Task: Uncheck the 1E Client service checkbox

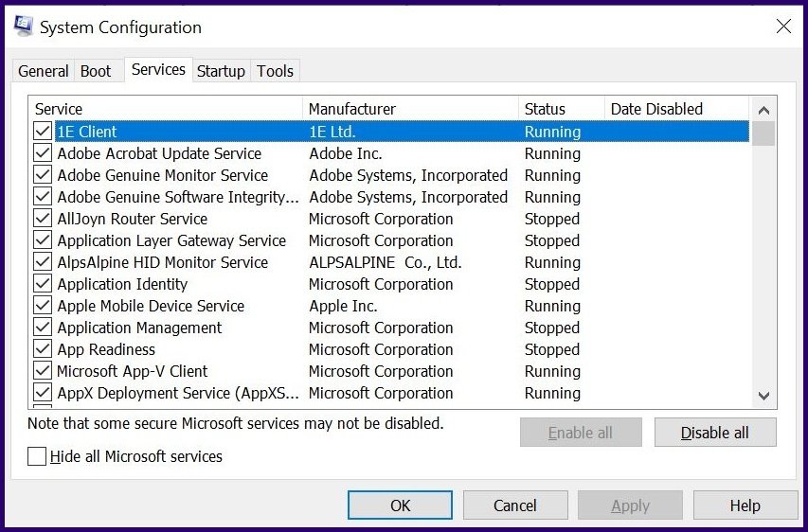Action: (x=43, y=131)
